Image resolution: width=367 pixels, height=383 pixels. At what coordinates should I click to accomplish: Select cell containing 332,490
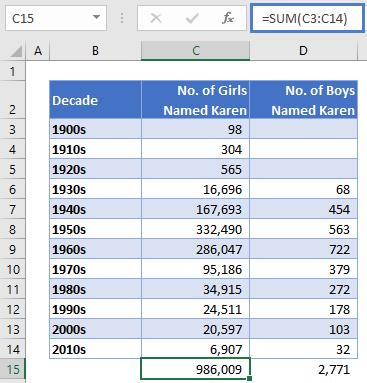(x=196, y=229)
